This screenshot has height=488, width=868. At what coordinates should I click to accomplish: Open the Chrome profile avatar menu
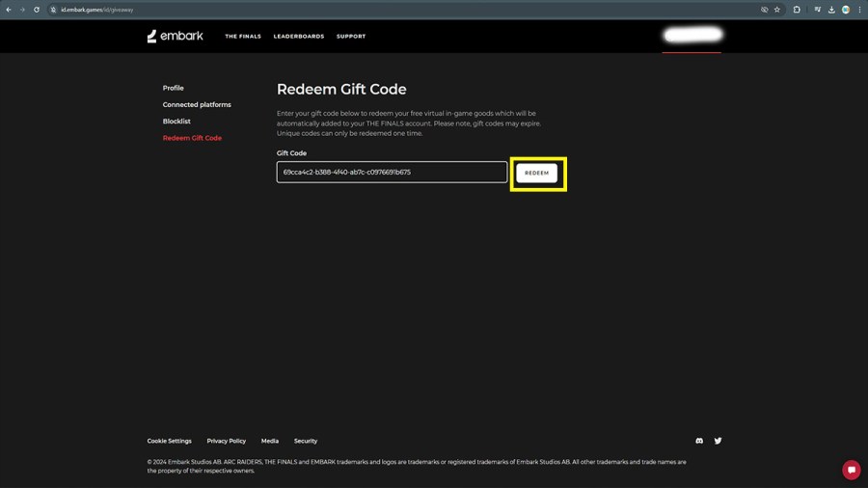846,10
